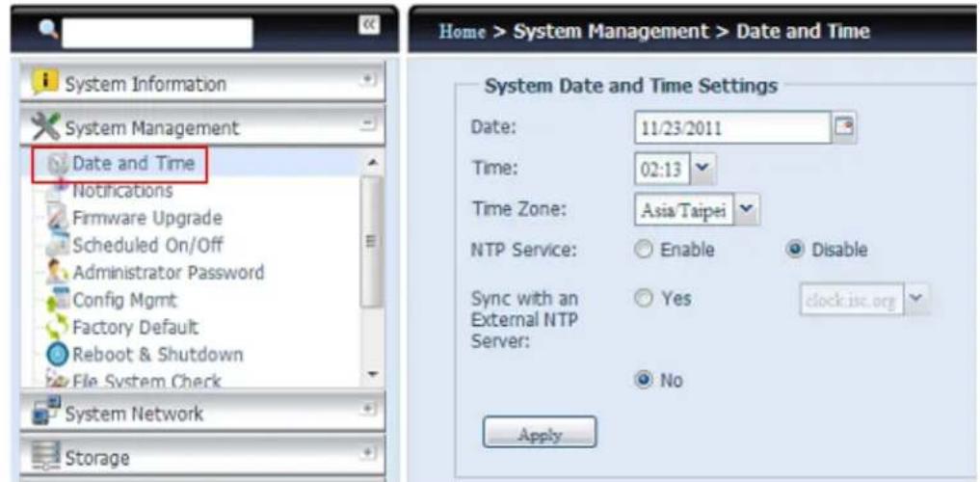980x482 pixels.
Task: Select Disable for NTP Service
Action: click(x=794, y=250)
